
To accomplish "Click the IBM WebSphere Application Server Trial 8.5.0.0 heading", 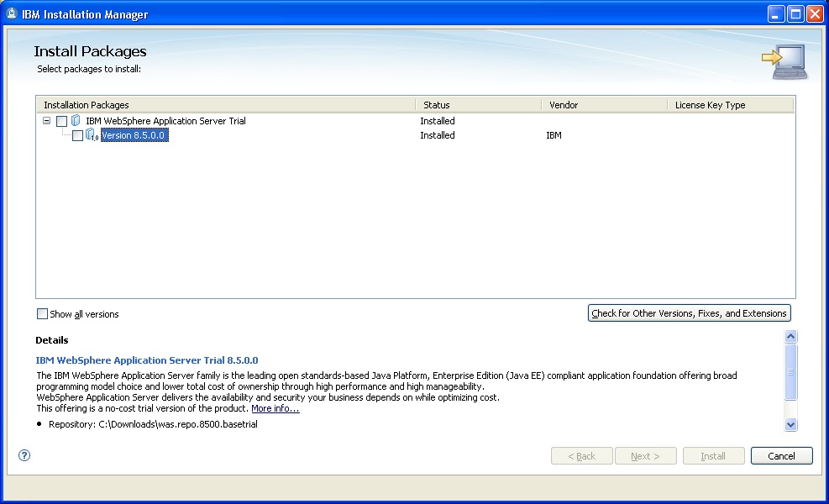I will (x=147, y=360).
